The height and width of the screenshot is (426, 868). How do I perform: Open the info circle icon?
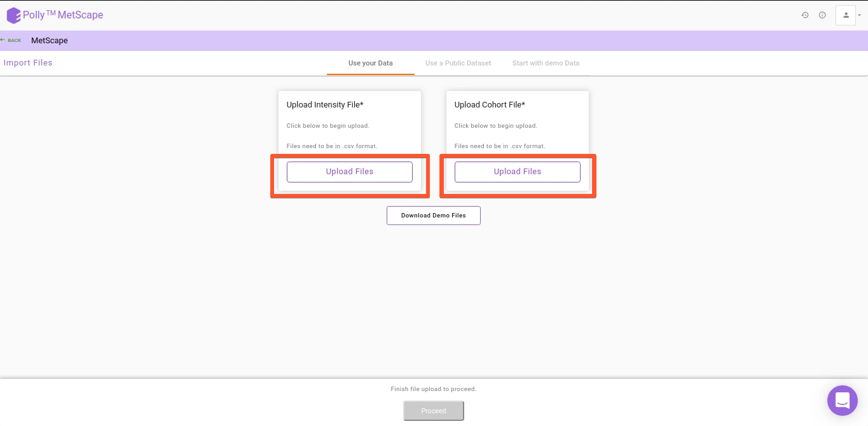[x=822, y=15]
